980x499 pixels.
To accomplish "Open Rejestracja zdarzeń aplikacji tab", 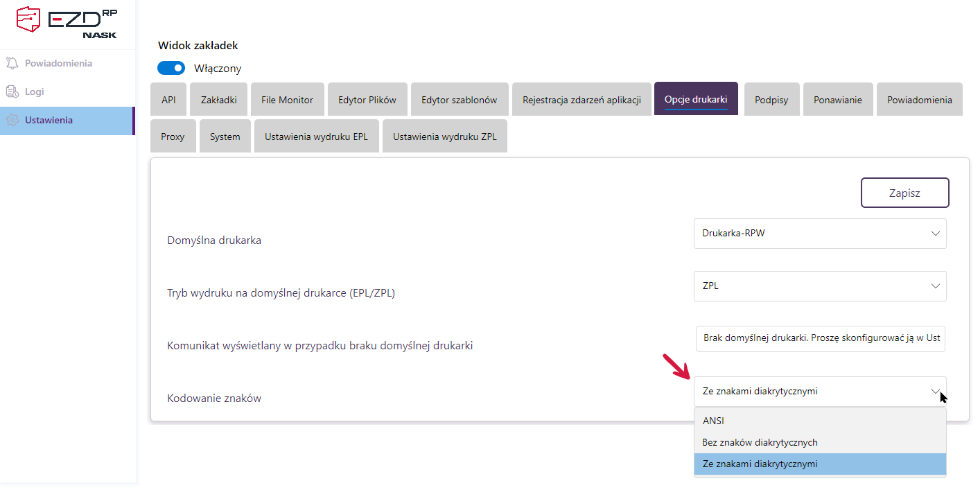I will pos(581,100).
